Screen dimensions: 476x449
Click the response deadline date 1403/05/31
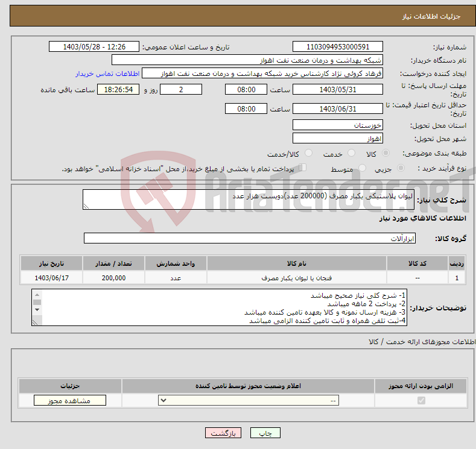tap(338, 89)
